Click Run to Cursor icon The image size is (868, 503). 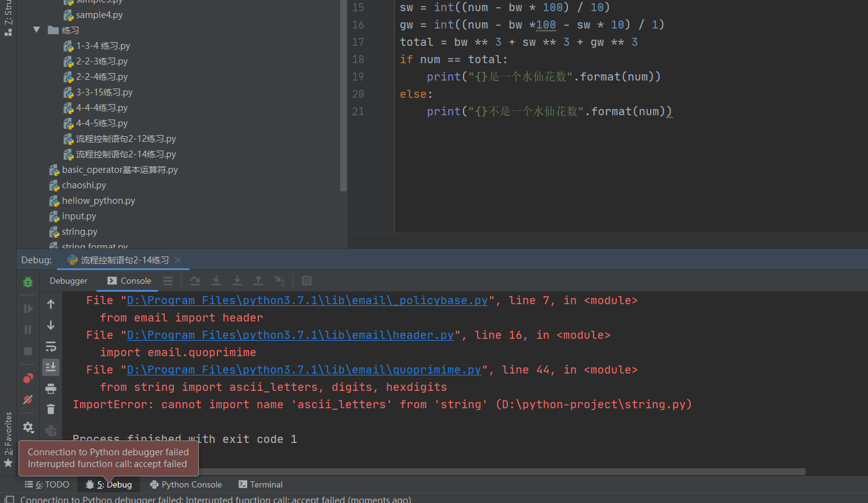point(280,281)
